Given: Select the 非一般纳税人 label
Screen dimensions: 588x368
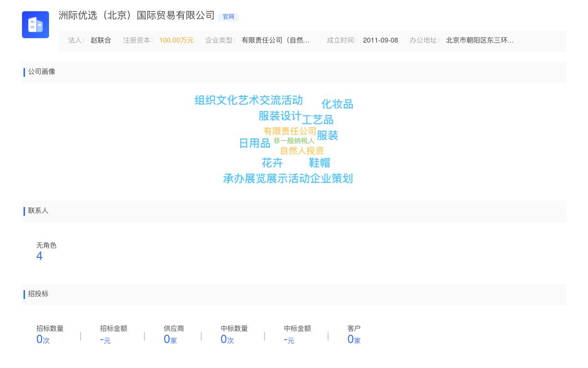Looking at the screenshot, I should [x=294, y=139].
